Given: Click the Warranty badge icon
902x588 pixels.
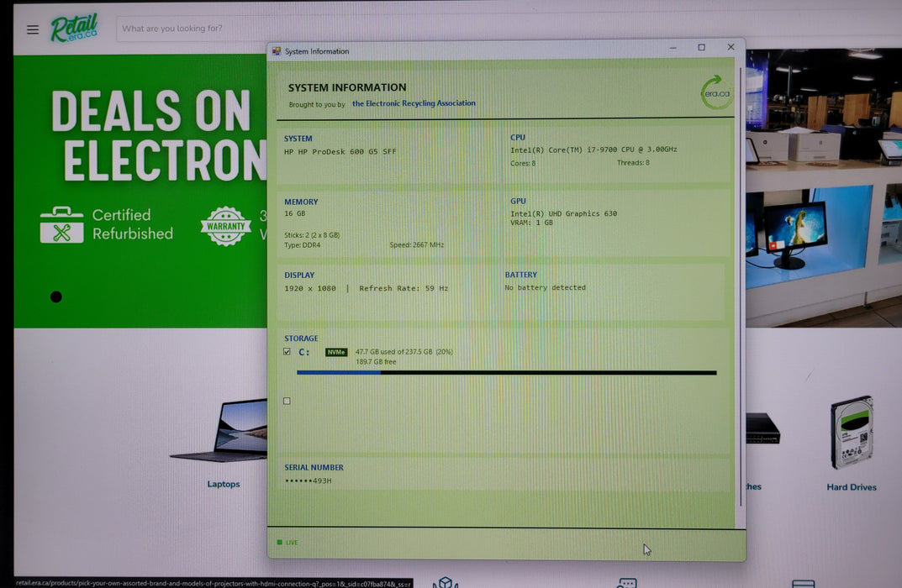Looking at the screenshot, I should [226, 226].
